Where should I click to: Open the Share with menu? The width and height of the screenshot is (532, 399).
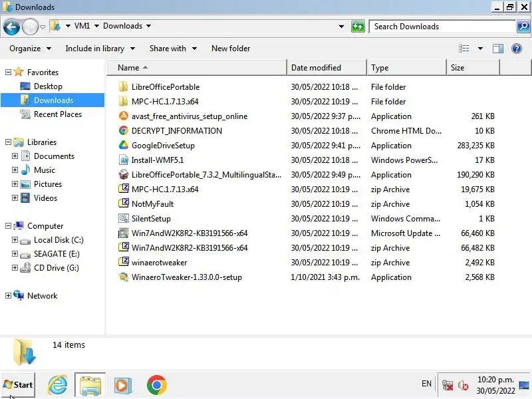click(173, 49)
